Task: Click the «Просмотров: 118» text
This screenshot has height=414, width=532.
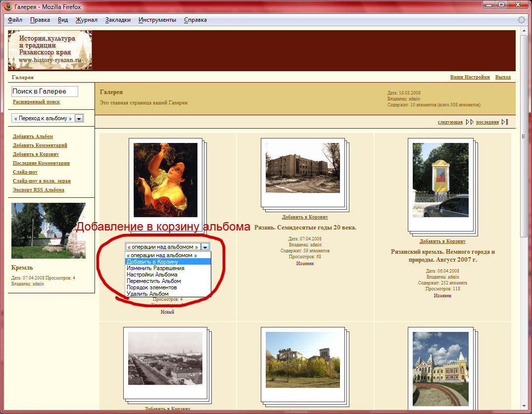Action: (443, 289)
